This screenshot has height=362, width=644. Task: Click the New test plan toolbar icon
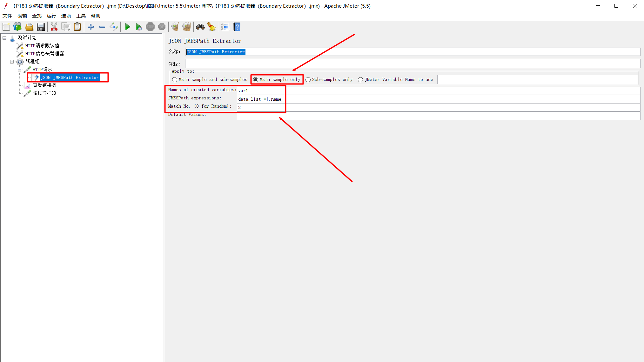(x=6, y=27)
